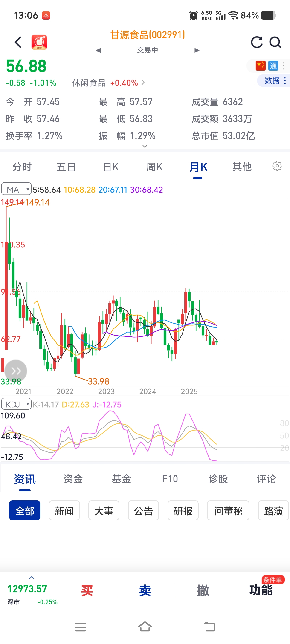290x644 pixels.
Task: Switch to 日K chart tab
Action: click(111, 167)
